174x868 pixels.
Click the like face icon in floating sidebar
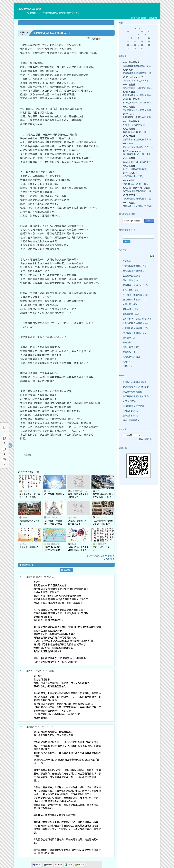[x=4, y=438]
